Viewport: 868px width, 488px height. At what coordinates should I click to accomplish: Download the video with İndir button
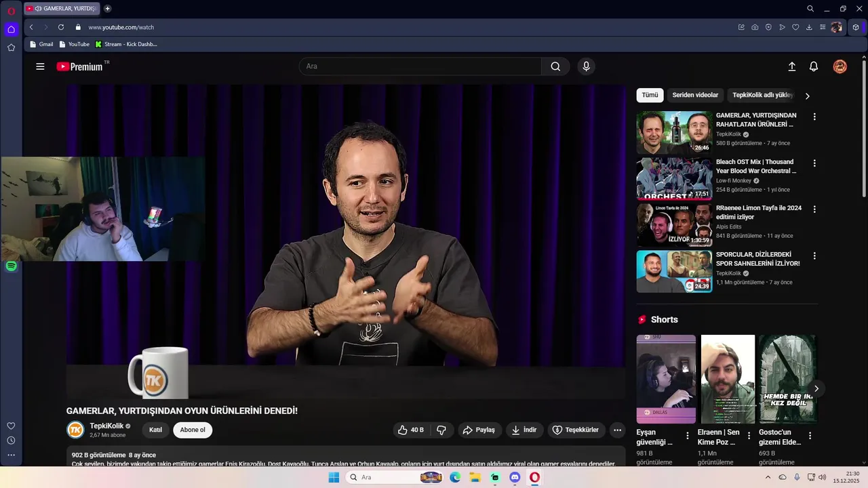524,430
